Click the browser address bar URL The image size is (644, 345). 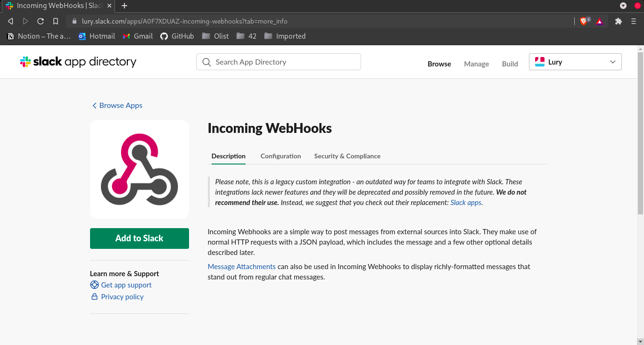pyautogui.click(x=185, y=21)
